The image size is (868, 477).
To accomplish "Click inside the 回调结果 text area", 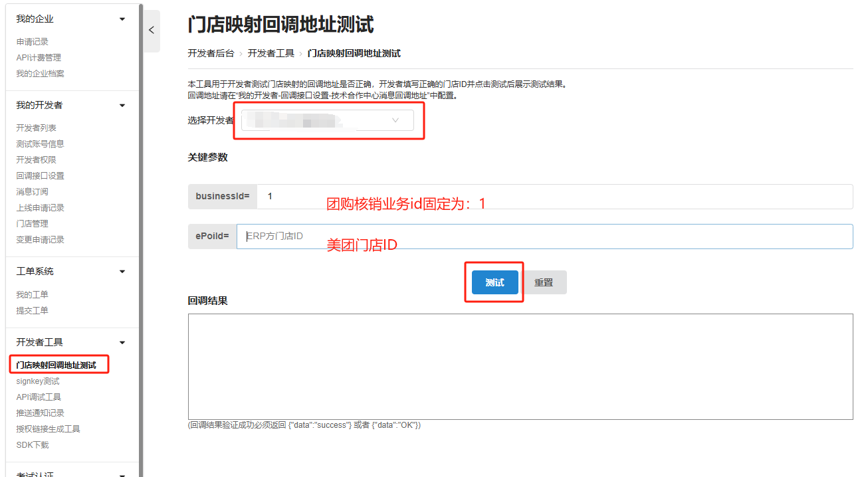I will pyautogui.click(x=520, y=366).
